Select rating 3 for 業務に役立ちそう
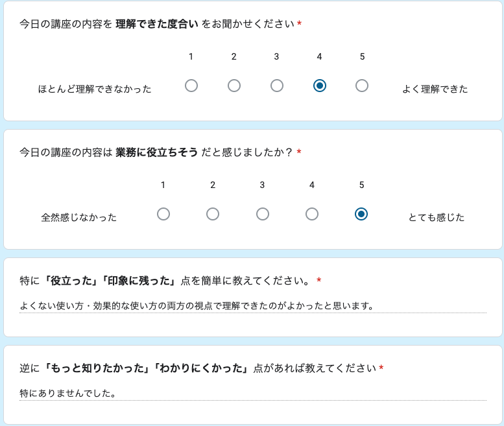Viewport: 504px width, 426px height. [263, 214]
